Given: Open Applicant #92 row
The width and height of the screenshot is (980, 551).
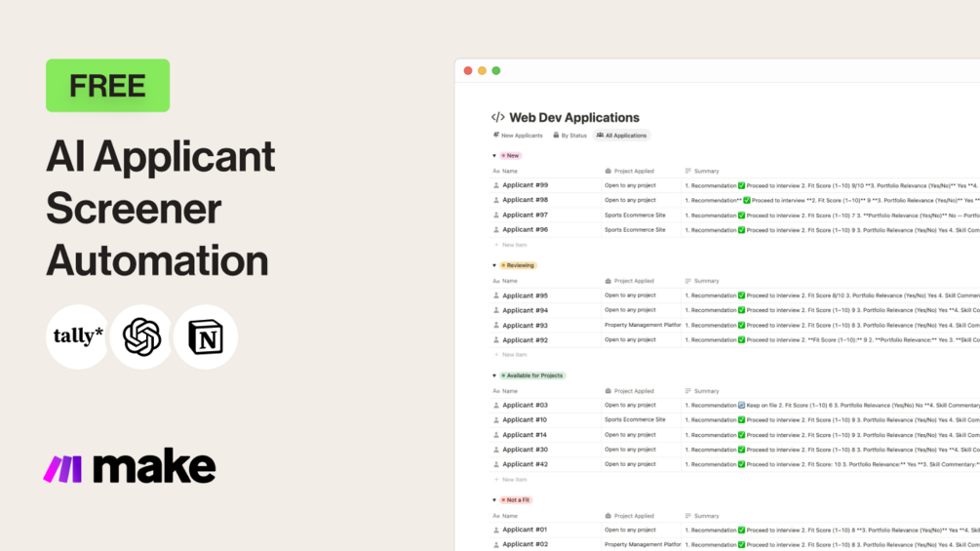Looking at the screenshot, I should 734,339.
